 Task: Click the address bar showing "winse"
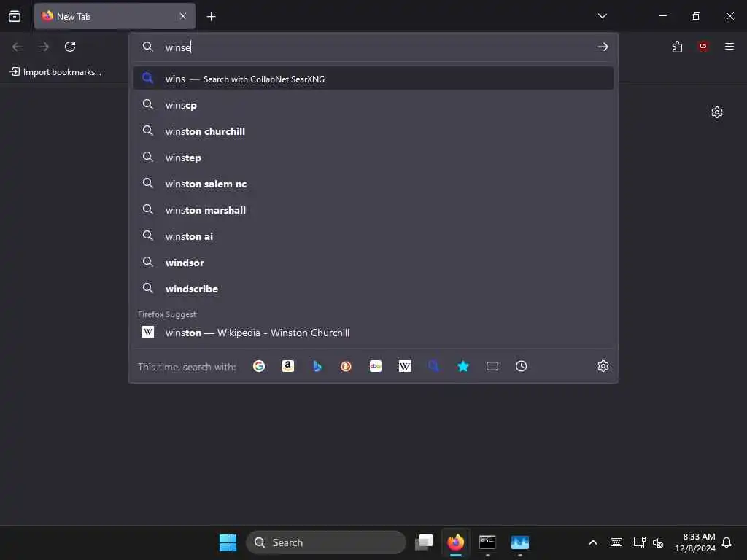374,47
